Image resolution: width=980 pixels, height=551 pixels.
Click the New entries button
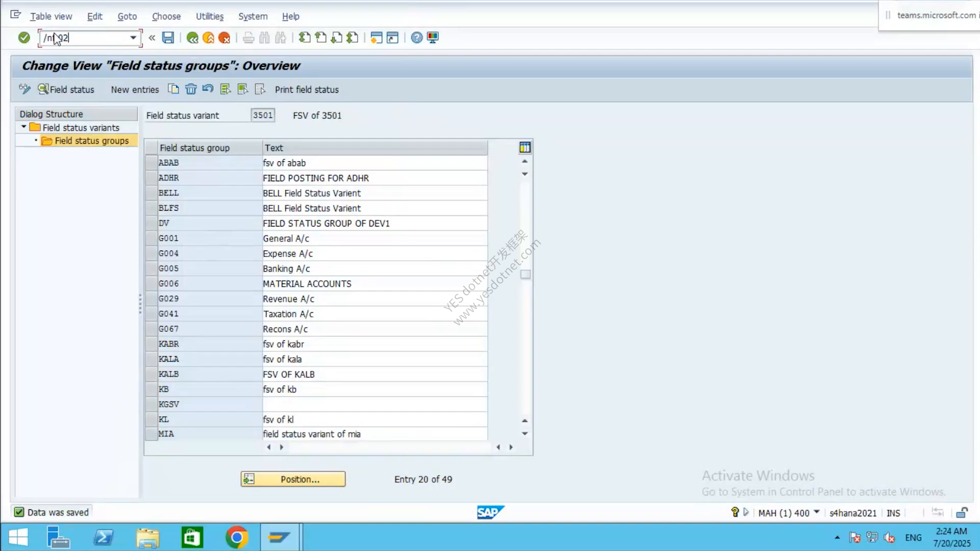click(x=135, y=90)
